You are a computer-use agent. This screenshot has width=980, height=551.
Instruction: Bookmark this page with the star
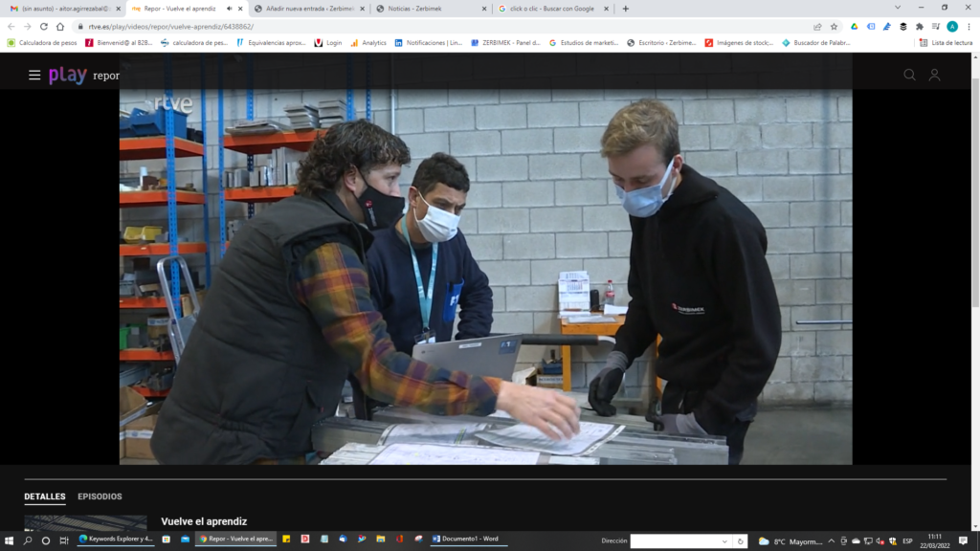tap(835, 27)
